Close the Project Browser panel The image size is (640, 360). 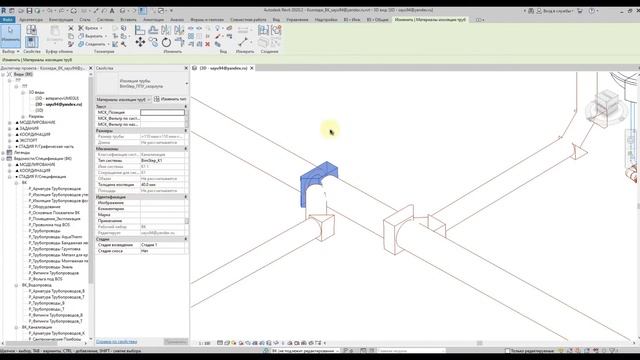point(91,68)
